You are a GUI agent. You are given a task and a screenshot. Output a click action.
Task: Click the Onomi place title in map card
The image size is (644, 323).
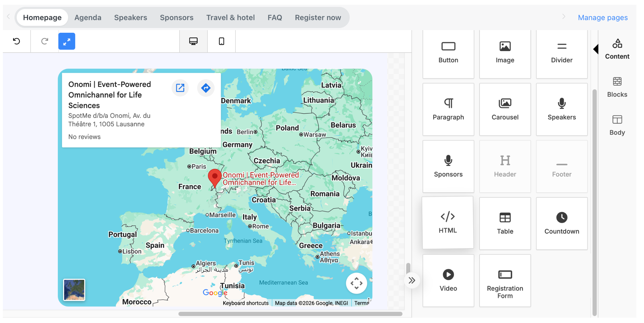click(x=109, y=95)
